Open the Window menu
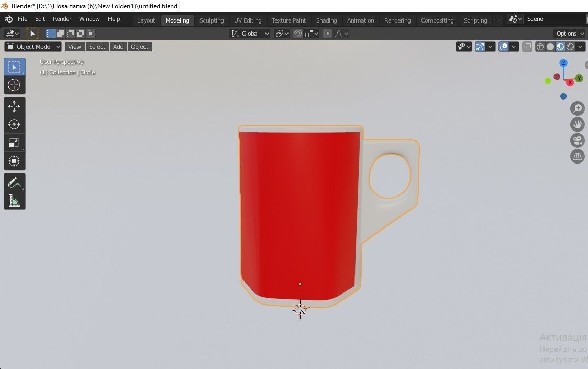 point(89,19)
